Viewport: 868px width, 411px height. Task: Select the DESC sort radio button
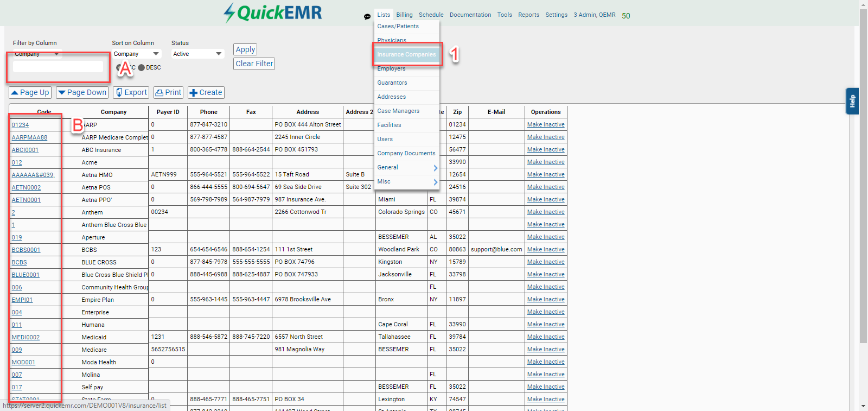pos(141,68)
